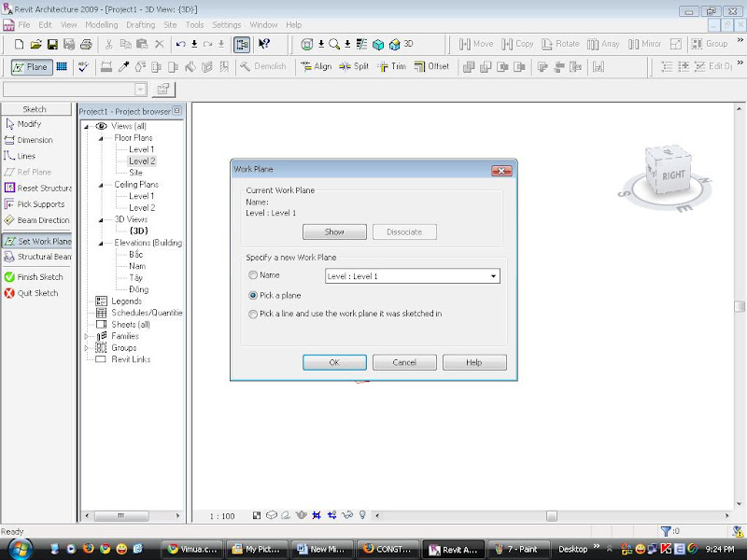This screenshot has width=747, height=560.
Task: Collapse the Elevations (Building) node
Action: point(101,244)
